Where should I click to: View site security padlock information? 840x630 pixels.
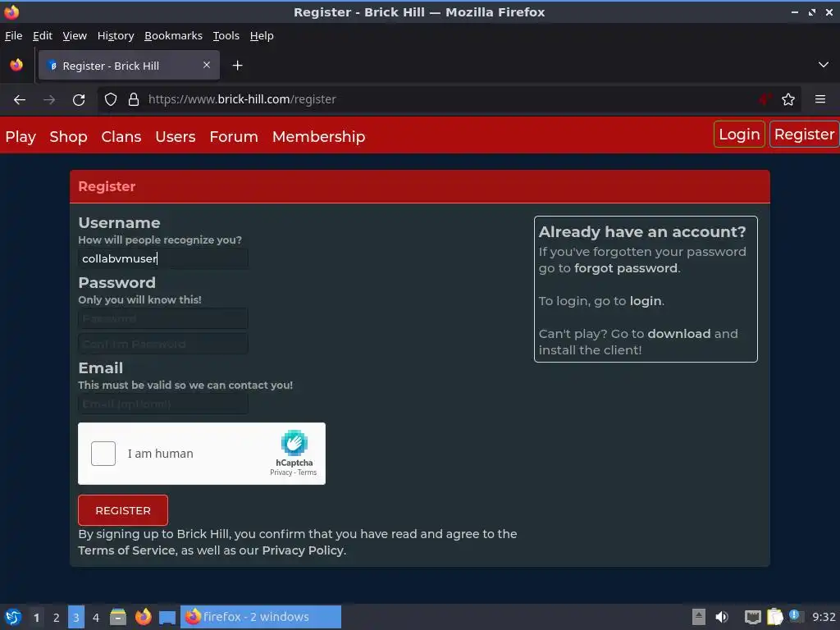[134, 99]
